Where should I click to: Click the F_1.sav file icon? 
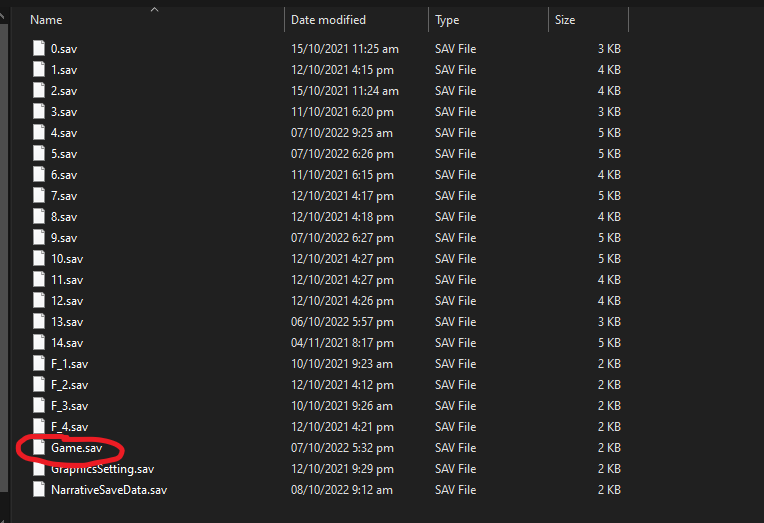39,364
